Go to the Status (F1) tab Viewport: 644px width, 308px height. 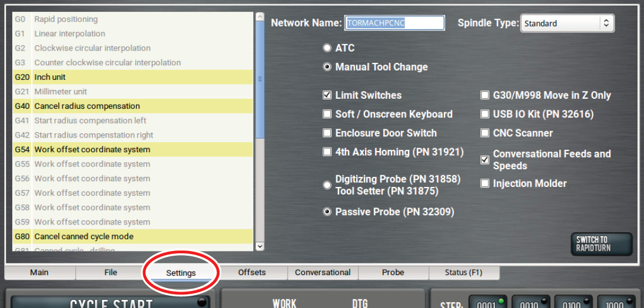[464, 273]
